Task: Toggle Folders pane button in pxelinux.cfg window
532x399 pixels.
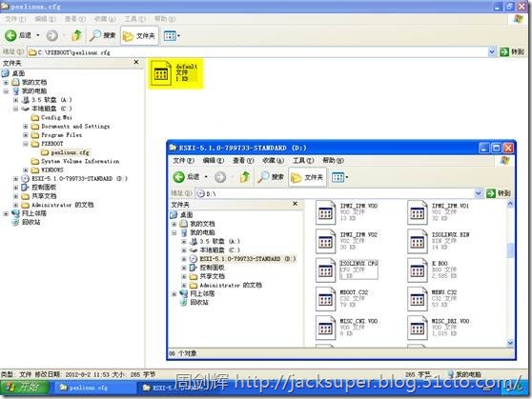Action: (x=139, y=35)
